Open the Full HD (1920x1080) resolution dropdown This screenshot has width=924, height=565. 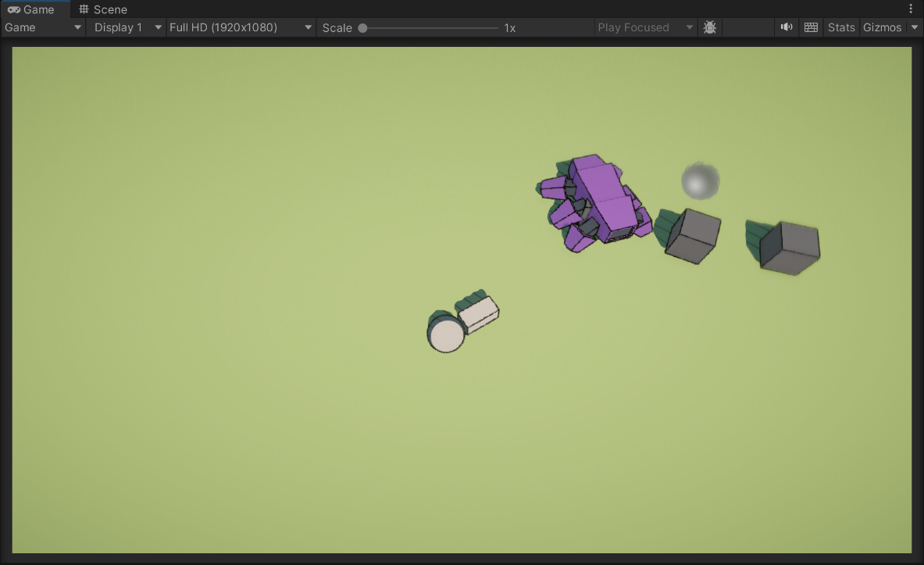click(x=240, y=27)
